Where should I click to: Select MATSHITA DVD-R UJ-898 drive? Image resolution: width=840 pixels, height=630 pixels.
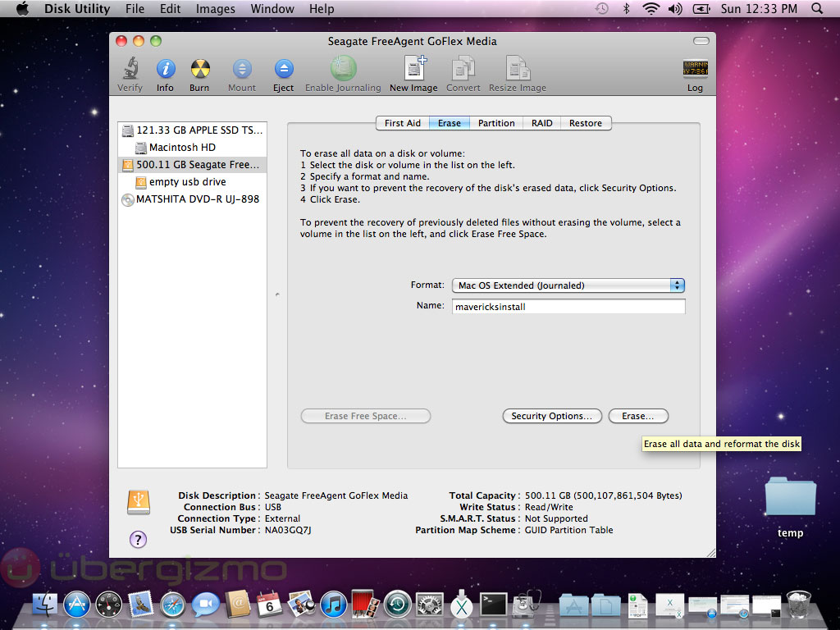pyautogui.click(x=192, y=199)
